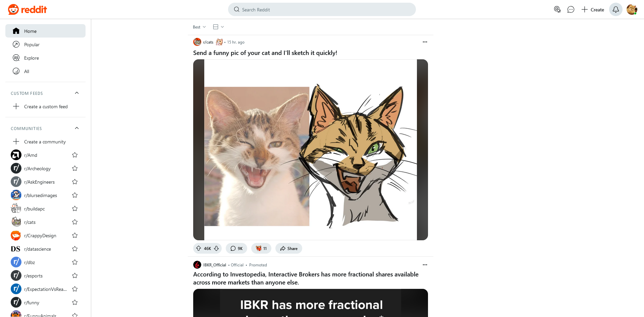Go to Popular feed

32,45
